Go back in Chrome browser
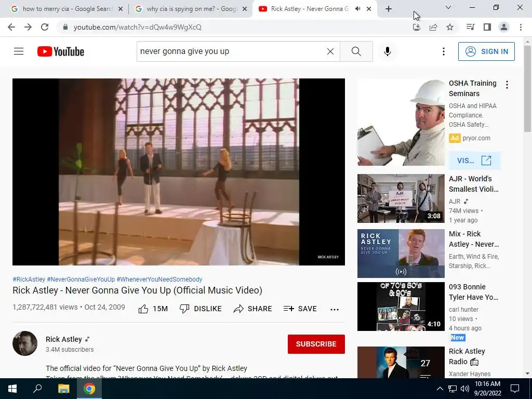Viewport: 532px width, 399px height. coord(11,27)
